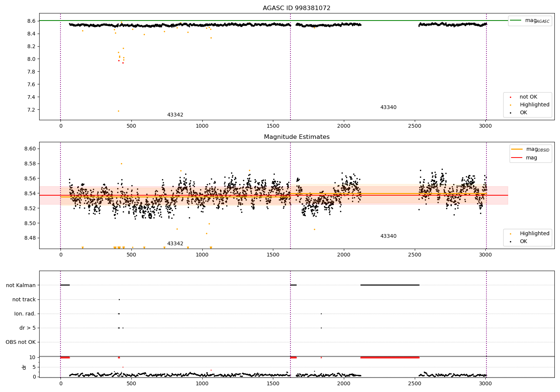Click y-axis tick "8.48" in Magnitude Estimates
Image resolution: width=560 pixels, height=392 pixels.
[30, 238]
